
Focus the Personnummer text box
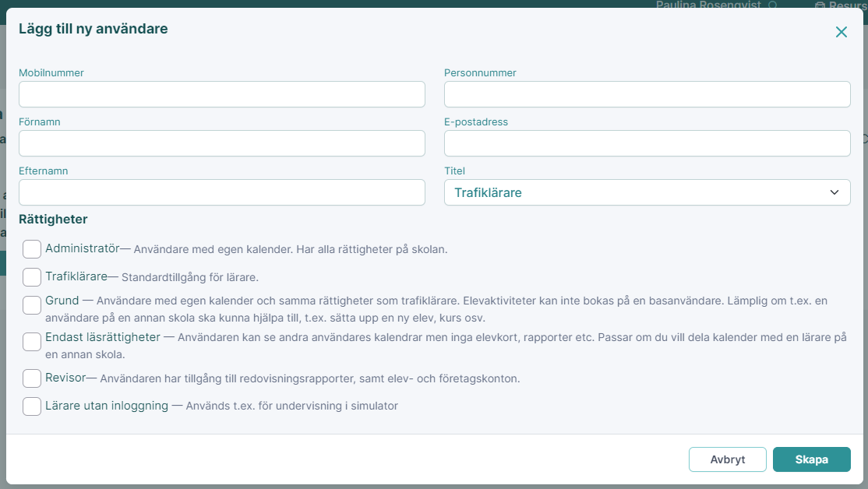point(647,94)
